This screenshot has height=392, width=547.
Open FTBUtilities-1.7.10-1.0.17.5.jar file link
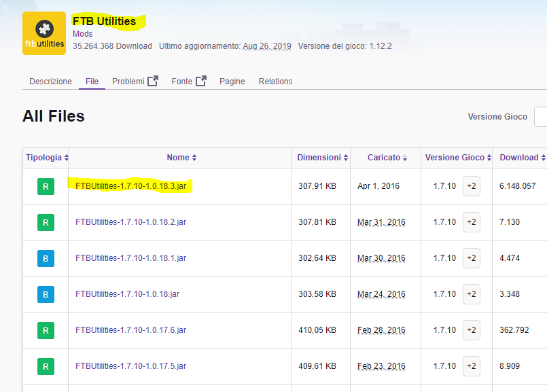coord(131,366)
